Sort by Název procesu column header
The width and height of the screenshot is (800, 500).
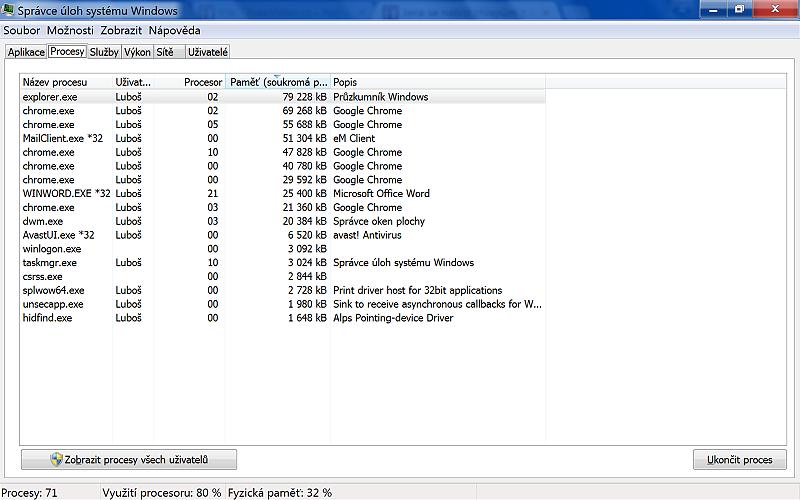pyautogui.click(x=66, y=82)
